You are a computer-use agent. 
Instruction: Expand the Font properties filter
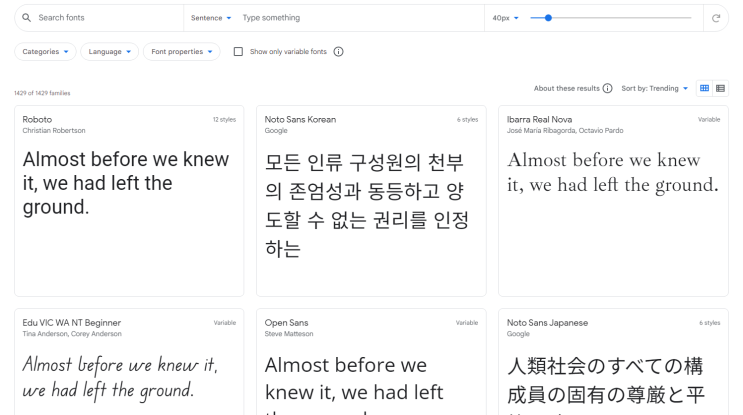pos(182,52)
